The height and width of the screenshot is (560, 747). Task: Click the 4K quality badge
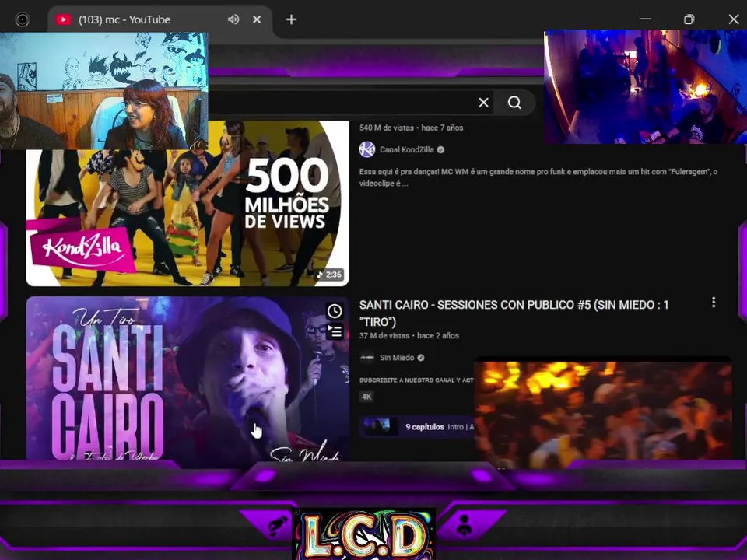(x=366, y=397)
